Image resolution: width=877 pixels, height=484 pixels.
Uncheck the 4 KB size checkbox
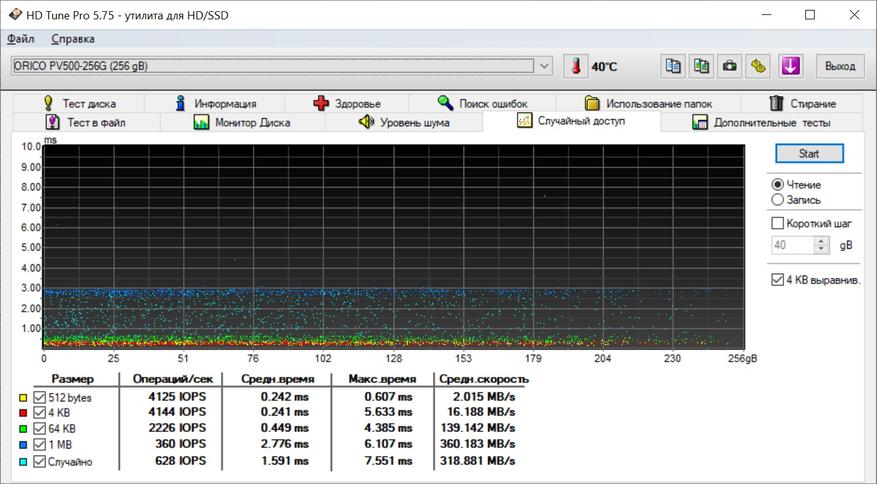pos(39,413)
